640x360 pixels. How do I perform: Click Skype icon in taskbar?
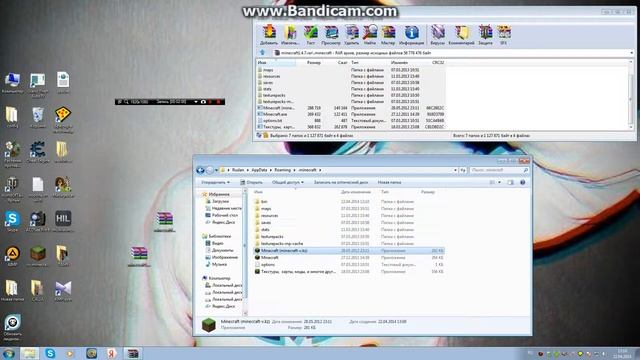click(x=50, y=353)
